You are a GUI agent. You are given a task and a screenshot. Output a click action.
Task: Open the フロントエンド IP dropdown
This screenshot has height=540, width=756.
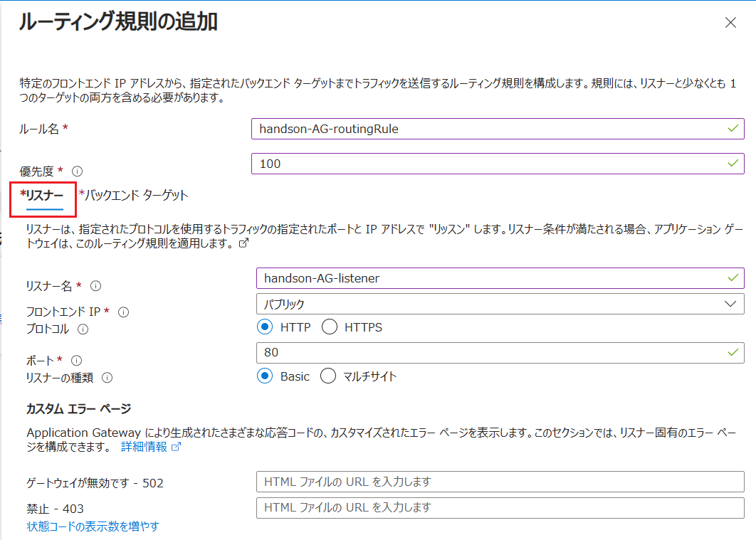500,304
